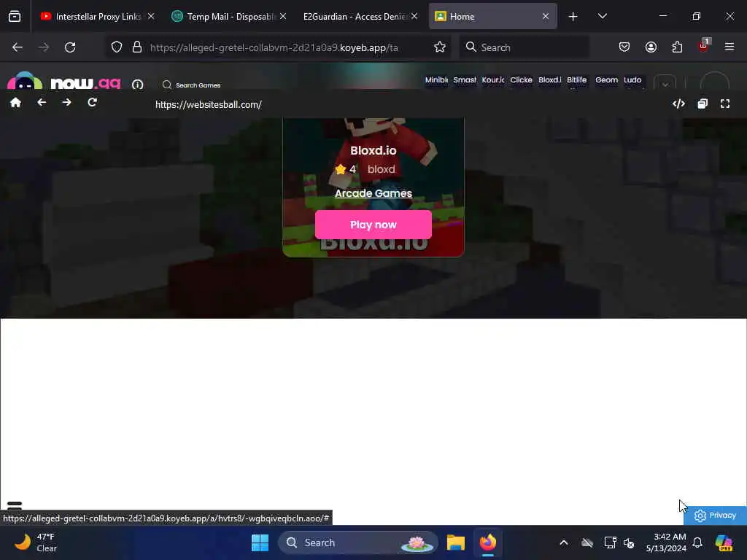Go back in Firefox
The width and height of the screenshot is (747, 560).
18,47
